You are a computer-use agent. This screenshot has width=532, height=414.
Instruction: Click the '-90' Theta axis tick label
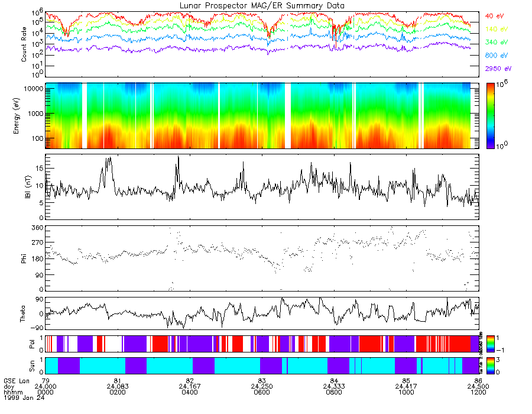37,328
